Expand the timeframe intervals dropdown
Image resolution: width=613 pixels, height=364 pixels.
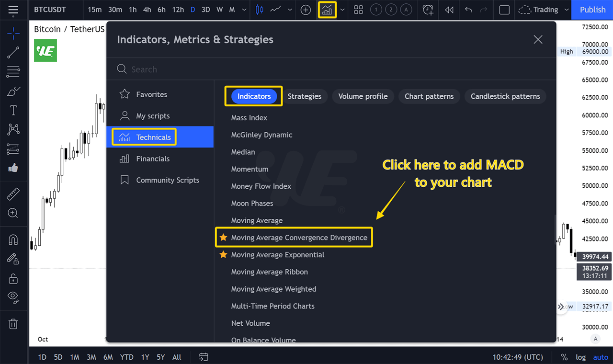pyautogui.click(x=245, y=10)
